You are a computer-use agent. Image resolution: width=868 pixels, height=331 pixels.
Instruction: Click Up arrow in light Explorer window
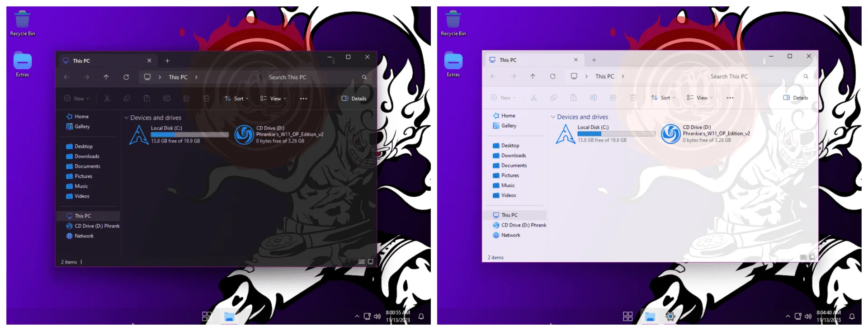(533, 76)
